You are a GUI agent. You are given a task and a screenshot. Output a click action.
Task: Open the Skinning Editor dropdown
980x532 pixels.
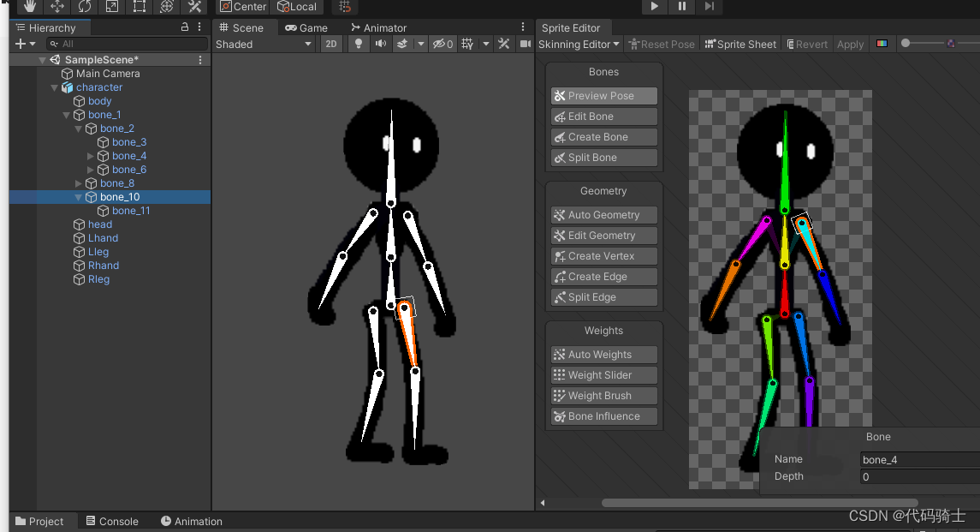pos(579,44)
